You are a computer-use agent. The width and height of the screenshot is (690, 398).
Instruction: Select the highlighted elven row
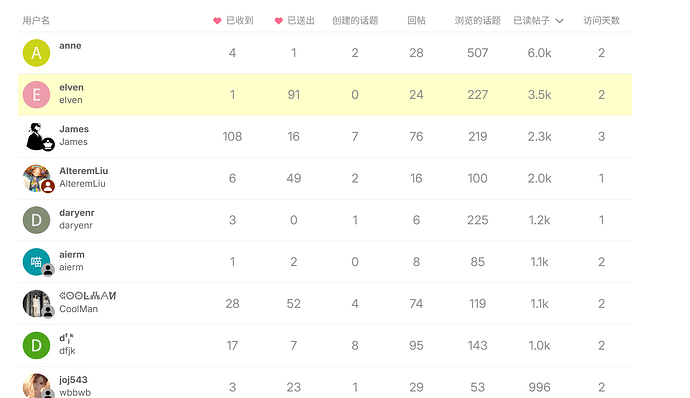(325, 95)
